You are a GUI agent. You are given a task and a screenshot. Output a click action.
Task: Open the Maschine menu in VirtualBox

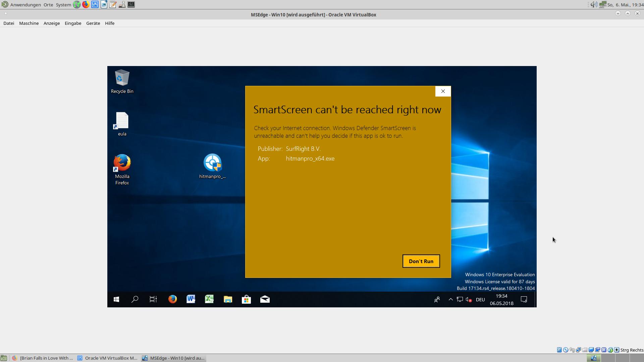[x=29, y=23]
